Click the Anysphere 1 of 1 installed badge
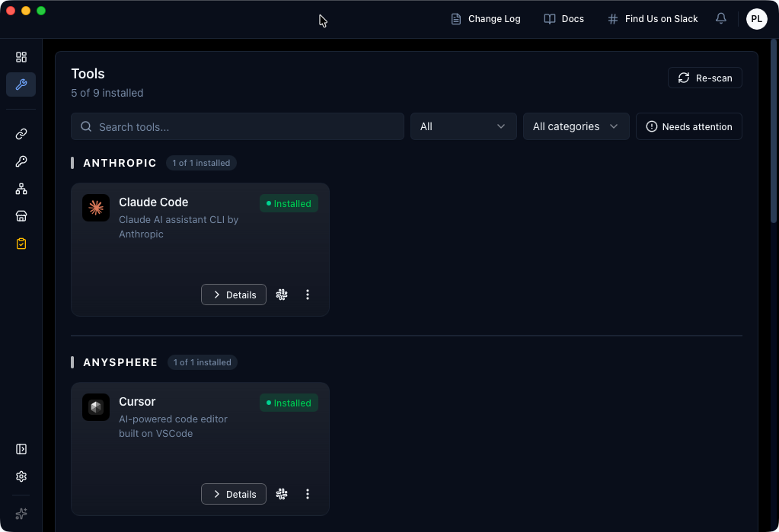This screenshot has height=532, width=779. pos(203,362)
